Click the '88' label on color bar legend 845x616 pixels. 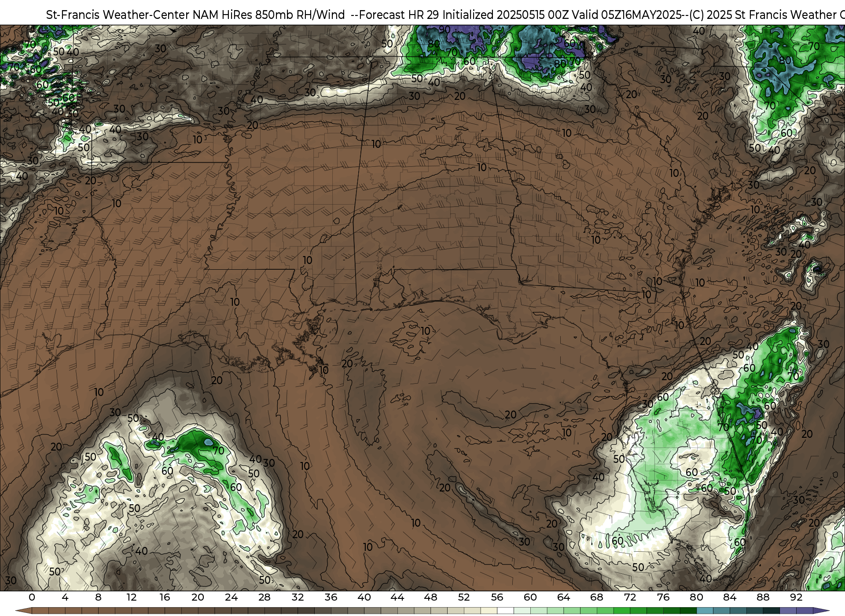click(x=763, y=598)
